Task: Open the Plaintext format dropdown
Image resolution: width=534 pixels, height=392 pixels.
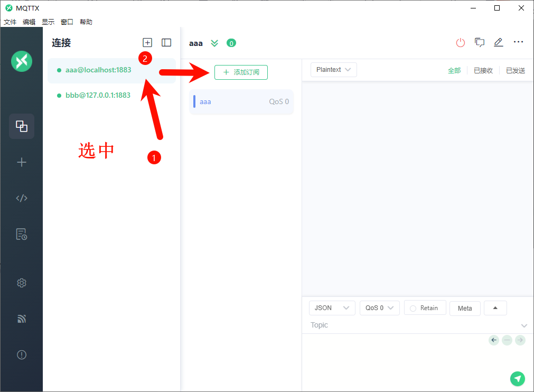Action: pos(334,70)
